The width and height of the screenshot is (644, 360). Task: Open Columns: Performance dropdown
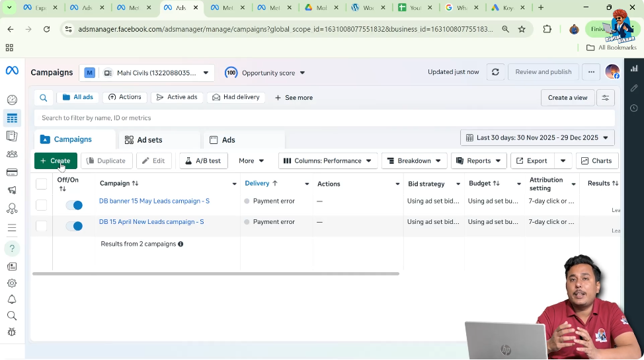pyautogui.click(x=327, y=161)
